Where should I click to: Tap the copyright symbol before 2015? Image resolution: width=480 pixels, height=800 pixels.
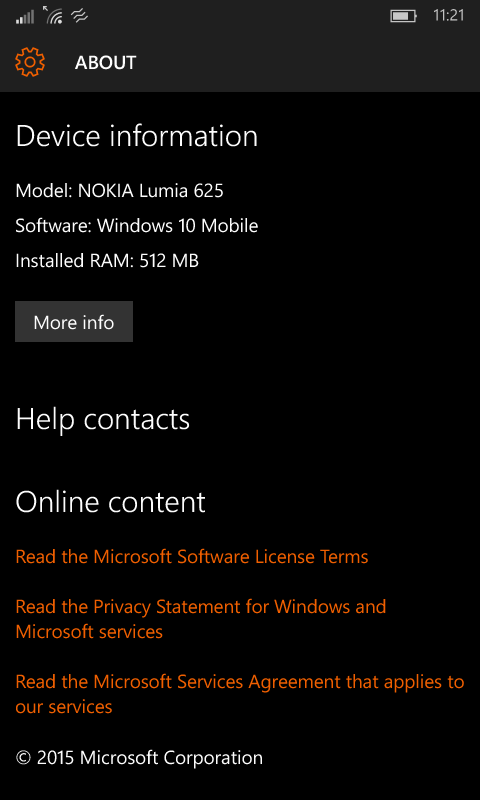point(23,758)
